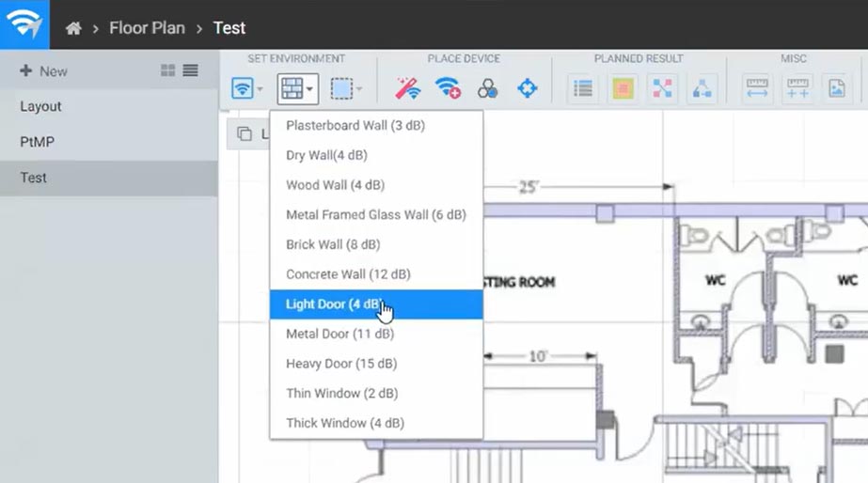Open the area selection dropdown
This screenshot has height=483, width=868.
coord(346,89)
